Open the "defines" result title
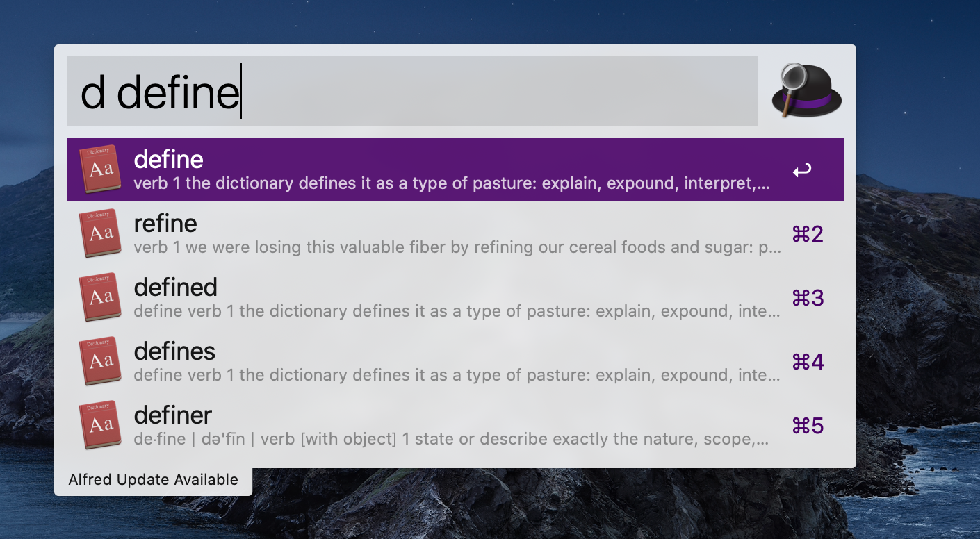980x539 pixels. coord(174,351)
